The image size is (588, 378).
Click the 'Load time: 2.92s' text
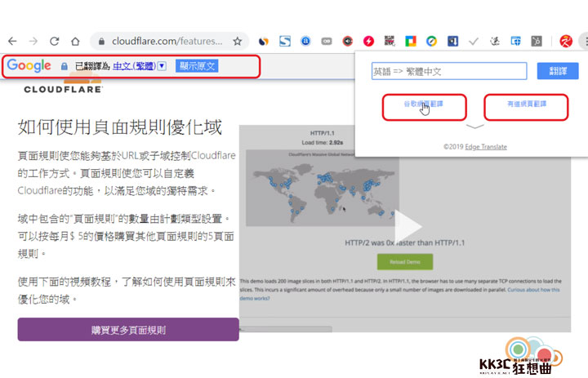323,143
